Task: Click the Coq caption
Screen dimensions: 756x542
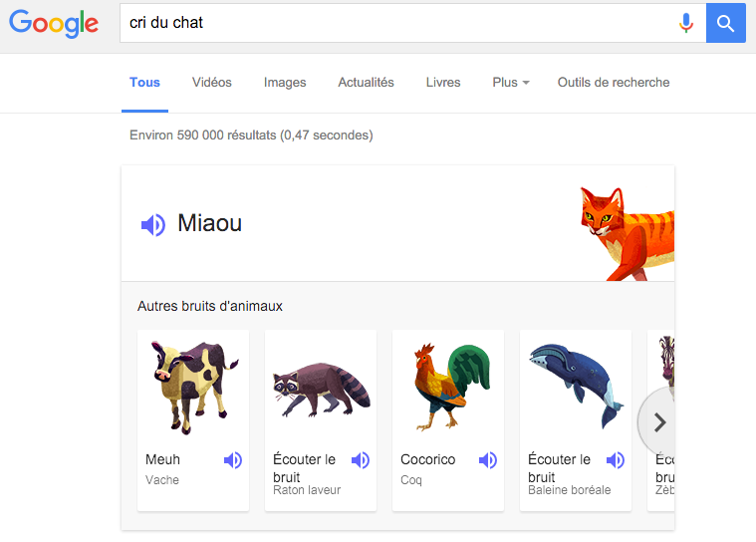Action: [x=411, y=481]
